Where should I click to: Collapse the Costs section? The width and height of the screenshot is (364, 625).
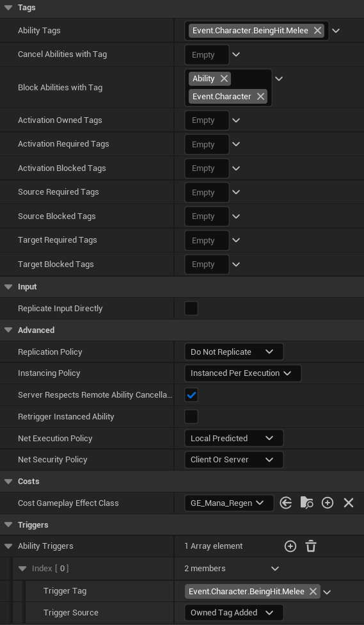8,482
